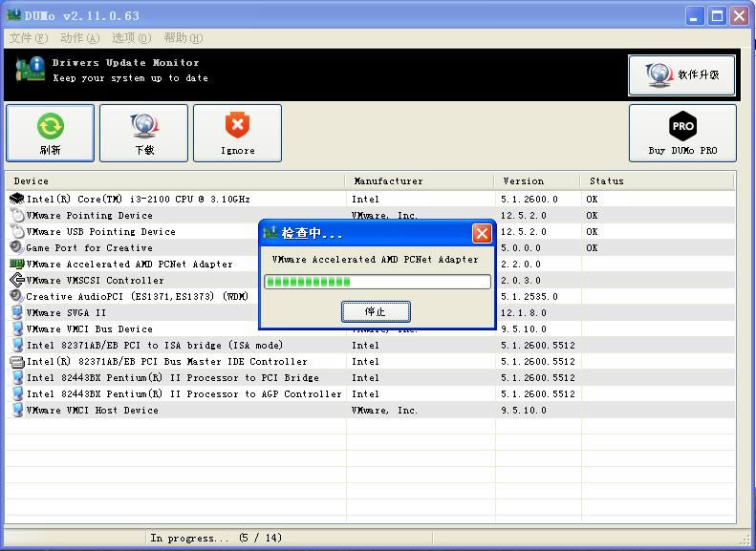Click OK status of Game Port for Creative
Image resolution: width=756 pixels, height=551 pixels.
click(592, 247)
